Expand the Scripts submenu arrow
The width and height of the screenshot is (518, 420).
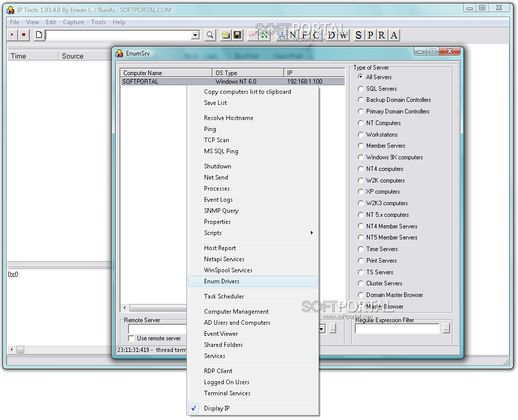[312, 233]
